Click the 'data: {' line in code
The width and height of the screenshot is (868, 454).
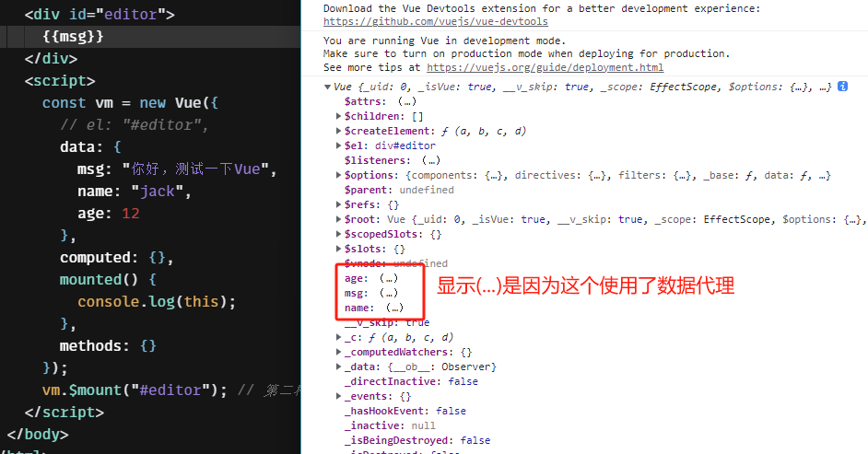pyautogui.click(x=90, y=147)
